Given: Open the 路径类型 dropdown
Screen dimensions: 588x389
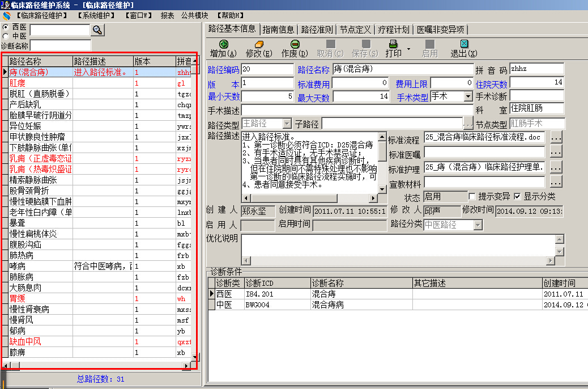Looking at the screenshot, I should click(x=287, y=123).
